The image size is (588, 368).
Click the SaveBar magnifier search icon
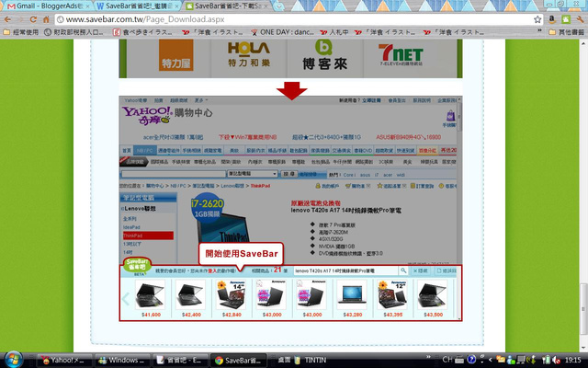point(403,270)
